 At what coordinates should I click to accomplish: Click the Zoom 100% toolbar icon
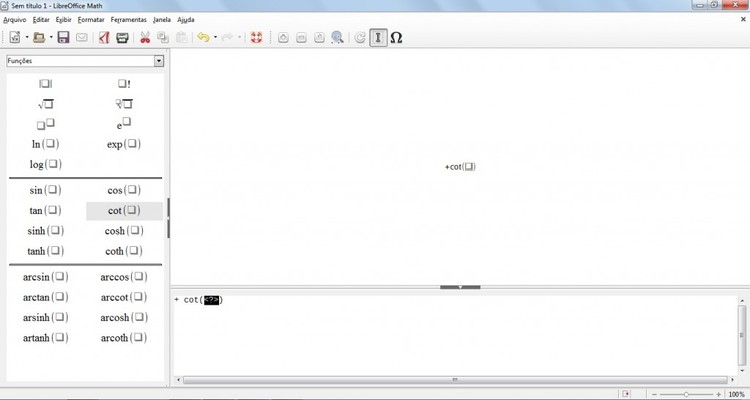click(320, 37)
